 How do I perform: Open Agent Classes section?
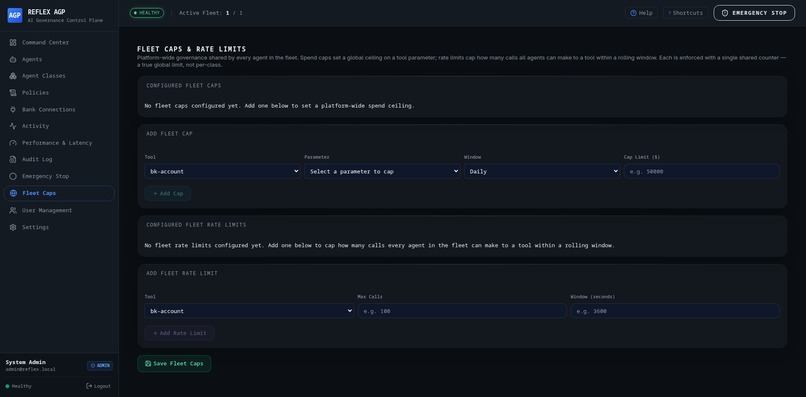coord(59,76)
